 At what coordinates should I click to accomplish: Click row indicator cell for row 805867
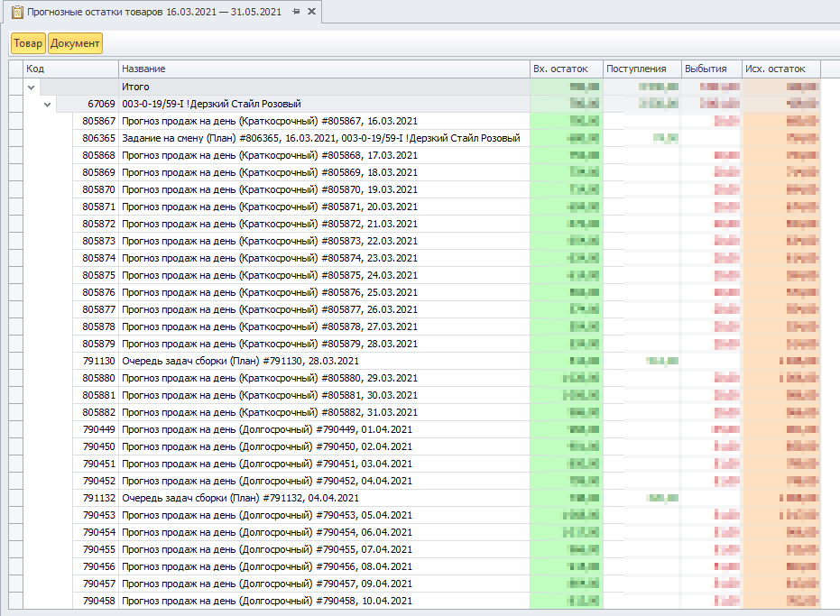(x=15, y=121)
